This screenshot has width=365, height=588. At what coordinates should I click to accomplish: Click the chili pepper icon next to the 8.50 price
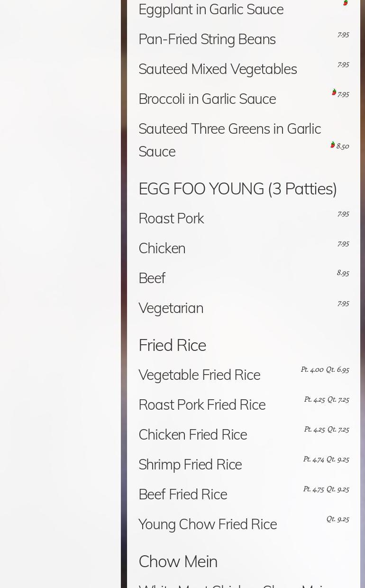[x=332, y=145]
